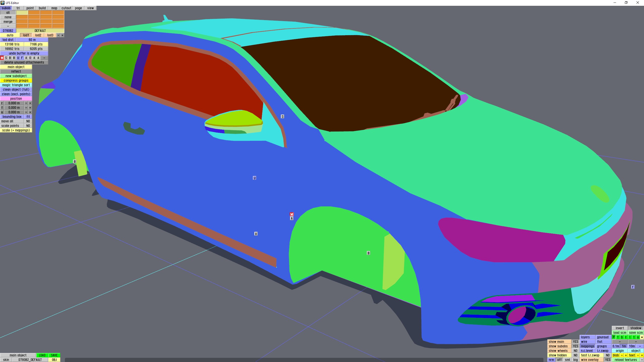Toggle wire overlay YES button

[x=608, y=360]
